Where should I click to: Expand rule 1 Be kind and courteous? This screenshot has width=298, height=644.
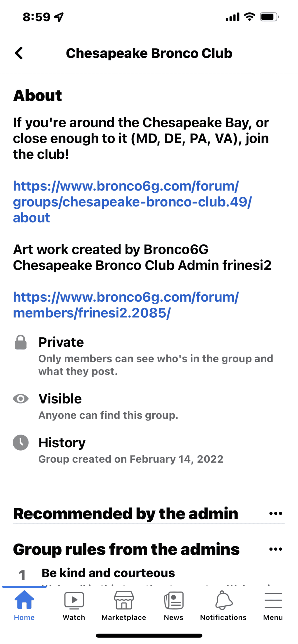[108, 573]
